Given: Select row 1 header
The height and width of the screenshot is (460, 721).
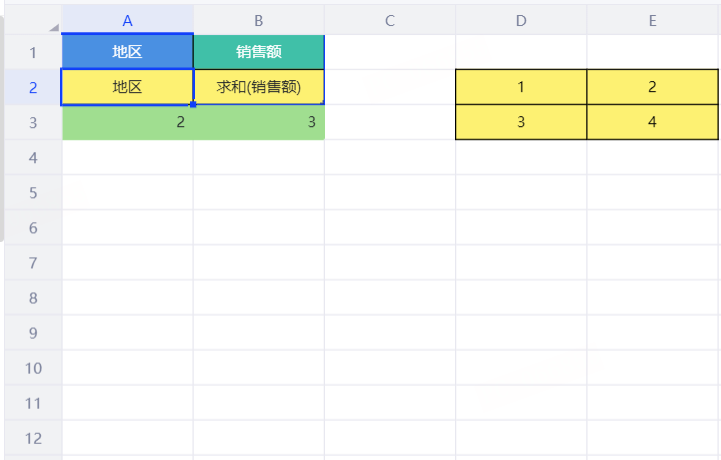Looking at the screenshot, I should point(33,52).
